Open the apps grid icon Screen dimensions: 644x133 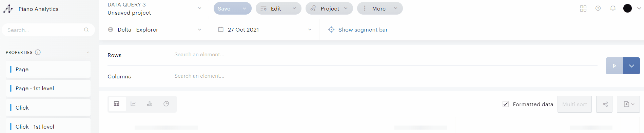pyautogui.click(x=583, y=8)
